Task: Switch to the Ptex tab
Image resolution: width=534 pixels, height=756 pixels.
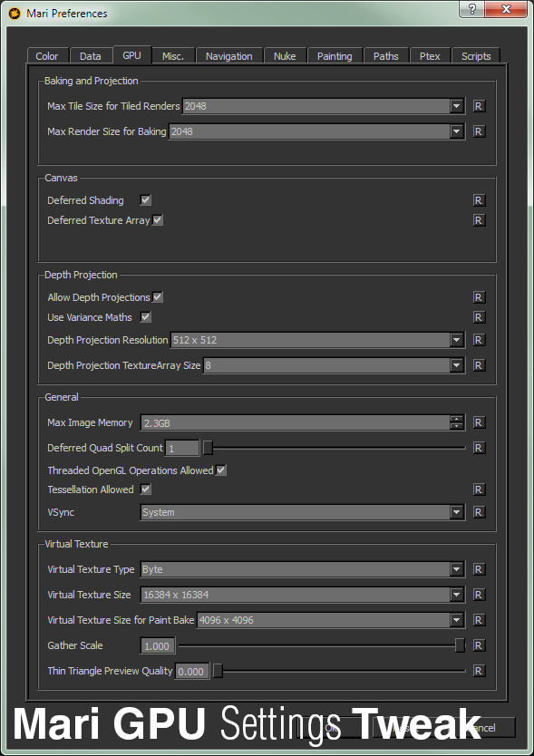Action: click(x=430, y=56)
